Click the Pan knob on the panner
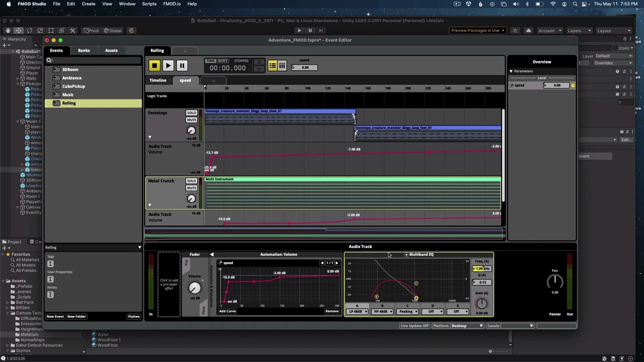 coord(554,282)
